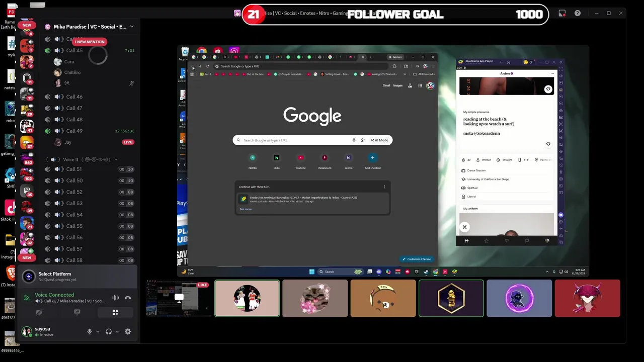Select user Jay in Call 49

pos(67,142)
